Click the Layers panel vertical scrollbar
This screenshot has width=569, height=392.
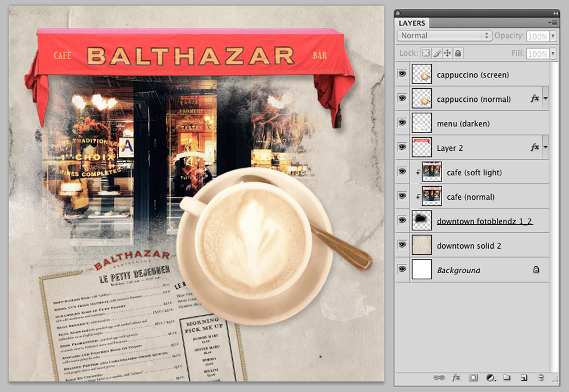(x=554, y=217)
